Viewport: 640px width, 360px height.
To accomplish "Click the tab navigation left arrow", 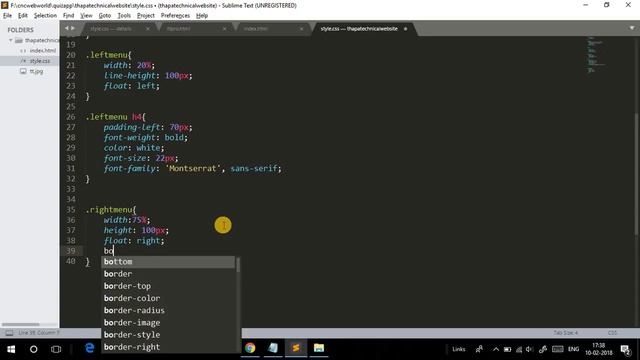I will (x=67, y=28).
